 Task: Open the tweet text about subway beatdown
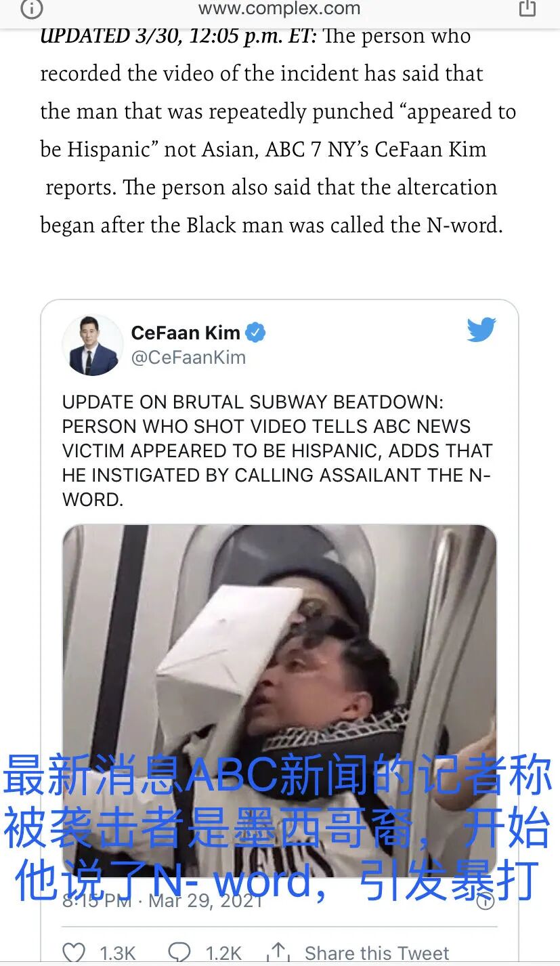coord(278,451)
